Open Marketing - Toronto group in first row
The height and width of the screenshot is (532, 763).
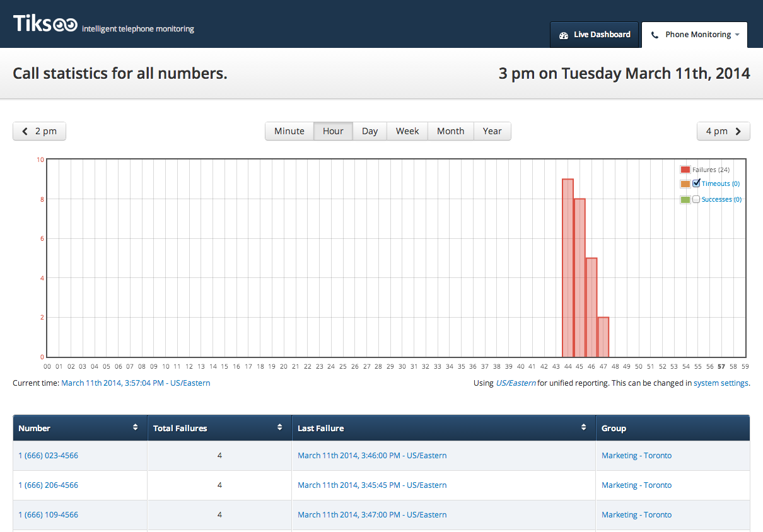pyautogui.click(x=636, y=455)
